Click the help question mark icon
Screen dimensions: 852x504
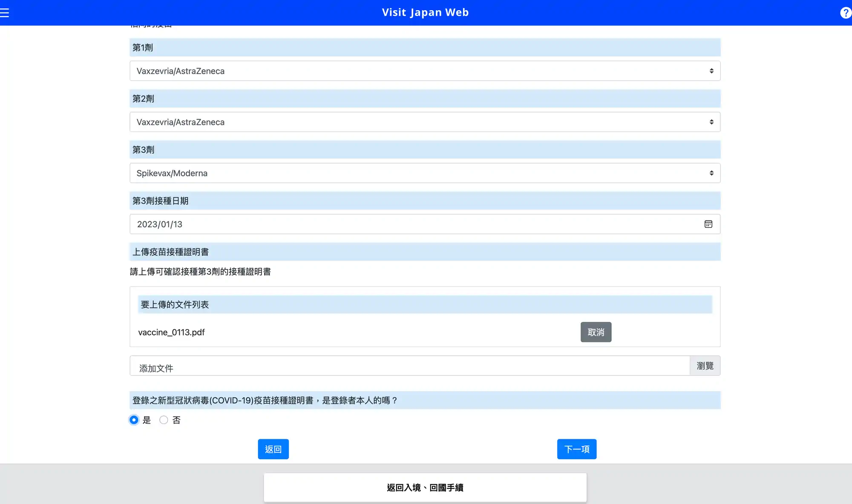tap(845, 13)
